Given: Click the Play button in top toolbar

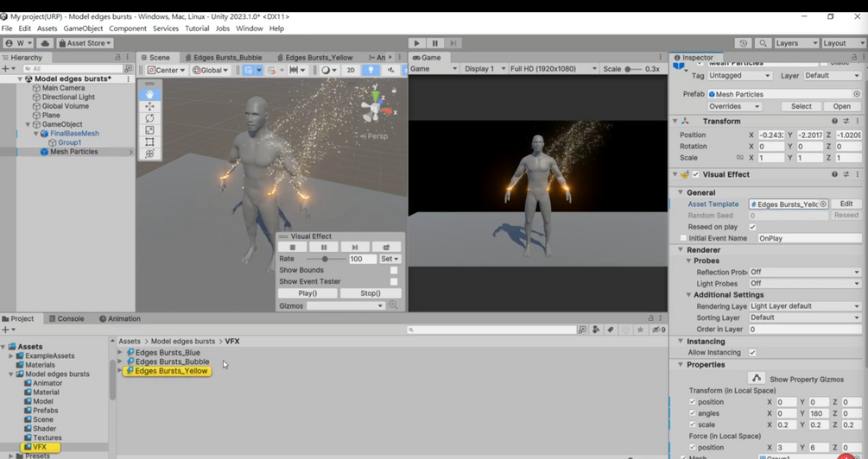Looking at the screenshot, I should (x=417, y=43).
